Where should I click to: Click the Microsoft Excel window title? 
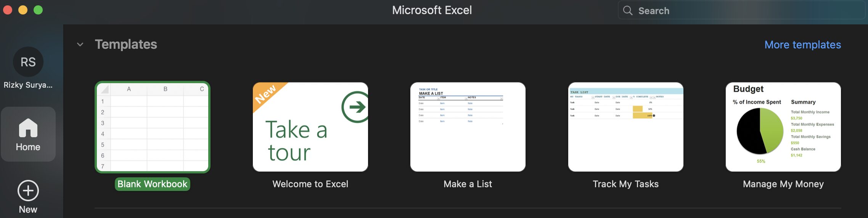tap(432, 10)
